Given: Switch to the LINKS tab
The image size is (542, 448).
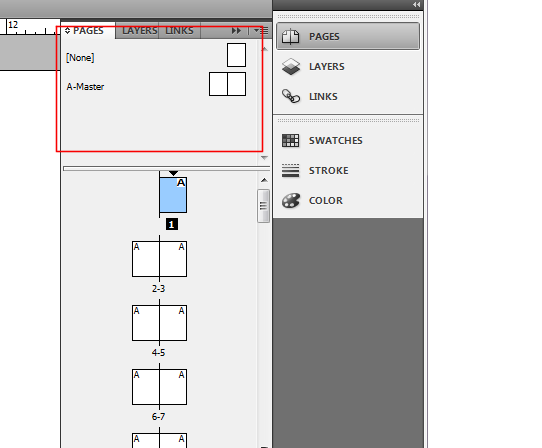Looking at the screenshot, I should (179, 31).
